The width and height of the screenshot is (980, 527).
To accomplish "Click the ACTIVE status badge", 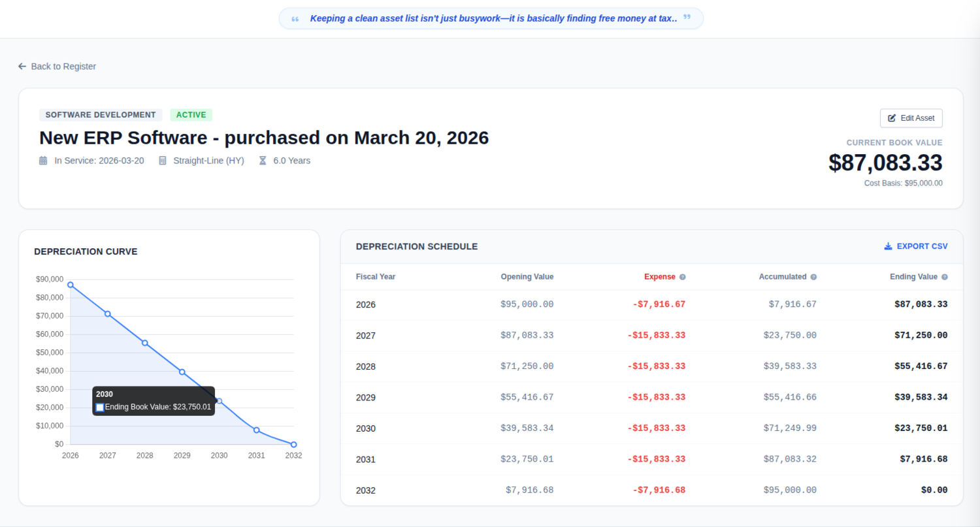I will (x=191, y=115).
